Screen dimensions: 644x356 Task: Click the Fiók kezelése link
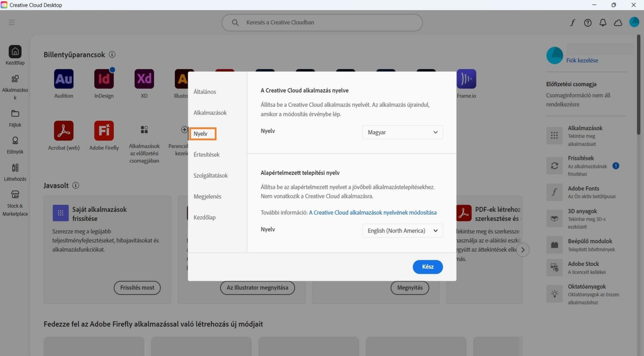(582, 60)
